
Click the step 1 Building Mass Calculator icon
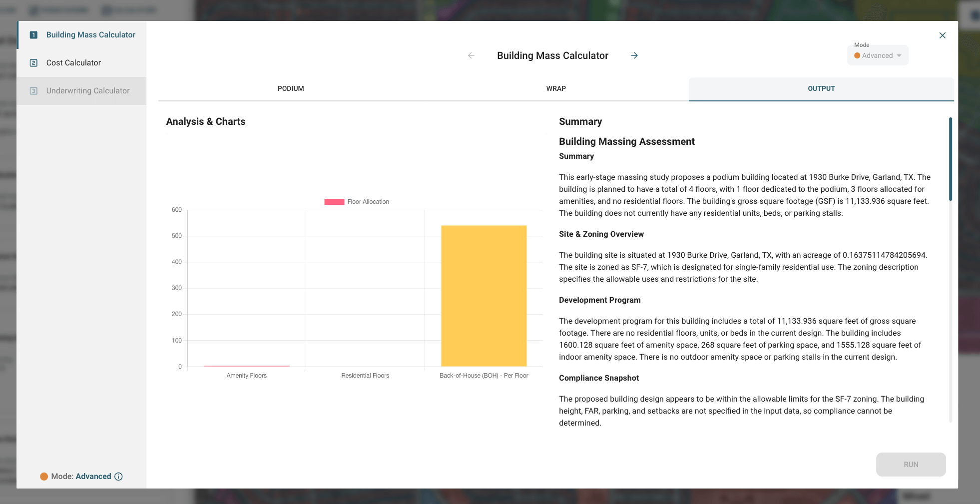click(x=33, y=35)
